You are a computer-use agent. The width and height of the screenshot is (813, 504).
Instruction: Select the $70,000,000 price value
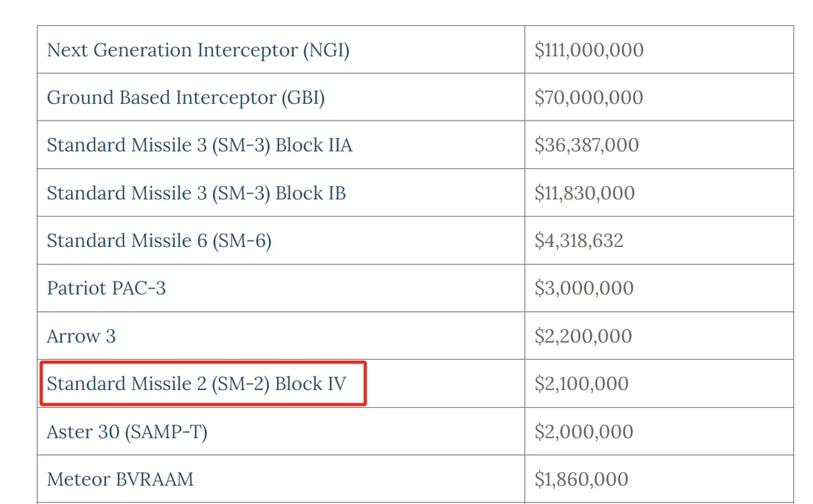click(x=588, y=97)
